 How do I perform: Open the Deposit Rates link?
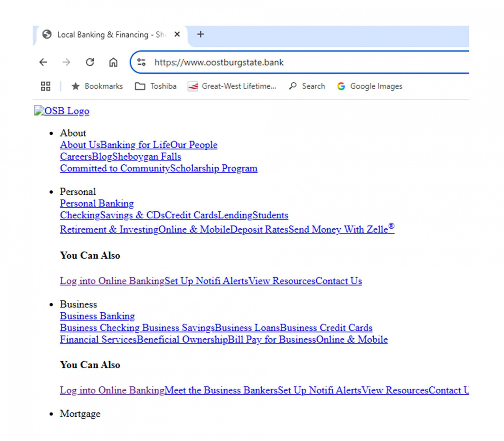coord(259,229)
